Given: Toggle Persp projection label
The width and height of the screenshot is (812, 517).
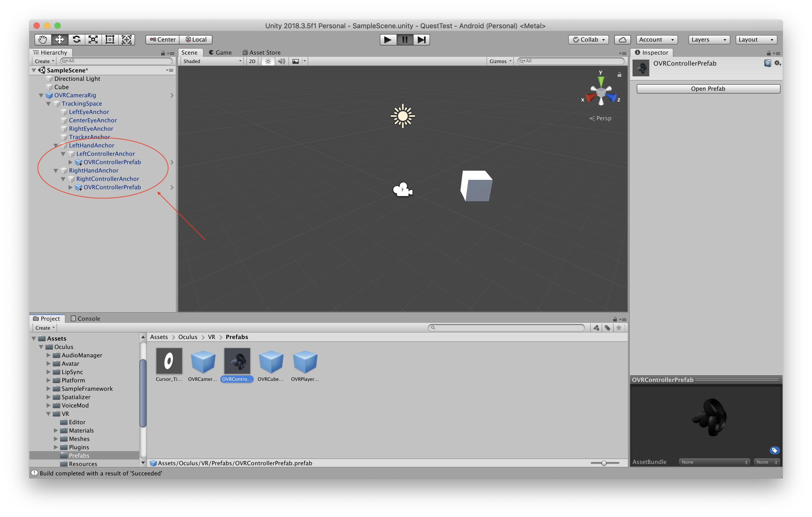Looking at the screenshot, I should 600,118.
